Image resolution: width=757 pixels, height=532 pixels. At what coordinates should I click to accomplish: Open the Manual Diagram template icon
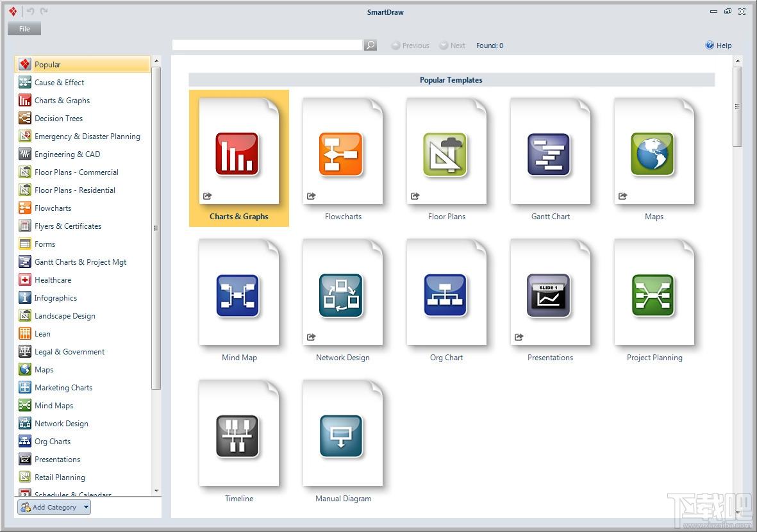(x=341, y=436)
